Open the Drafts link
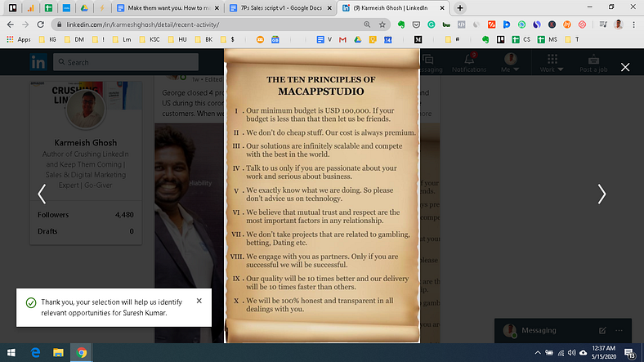Viewport: 644px width, 362px height. click(x=86, y=231)
